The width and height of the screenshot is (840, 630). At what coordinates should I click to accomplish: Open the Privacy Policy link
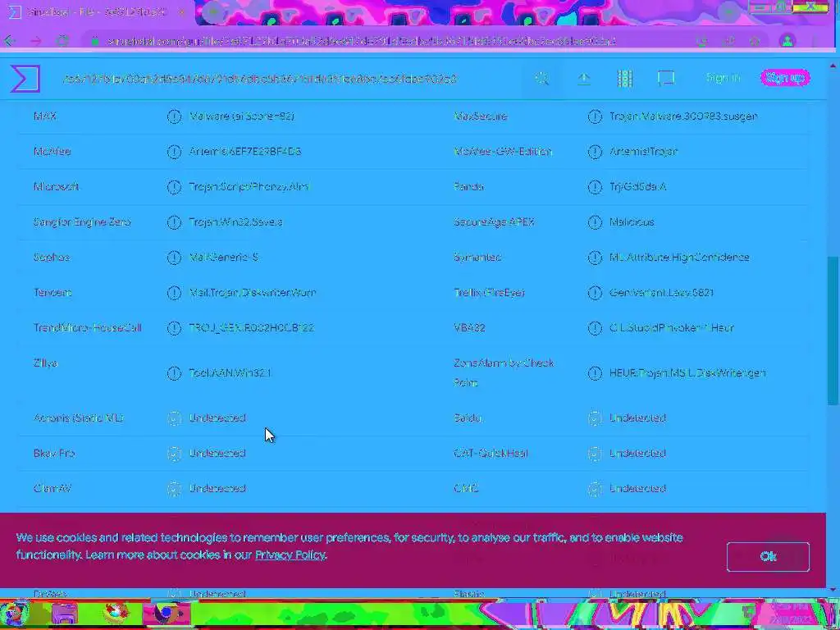click(290, 555)
